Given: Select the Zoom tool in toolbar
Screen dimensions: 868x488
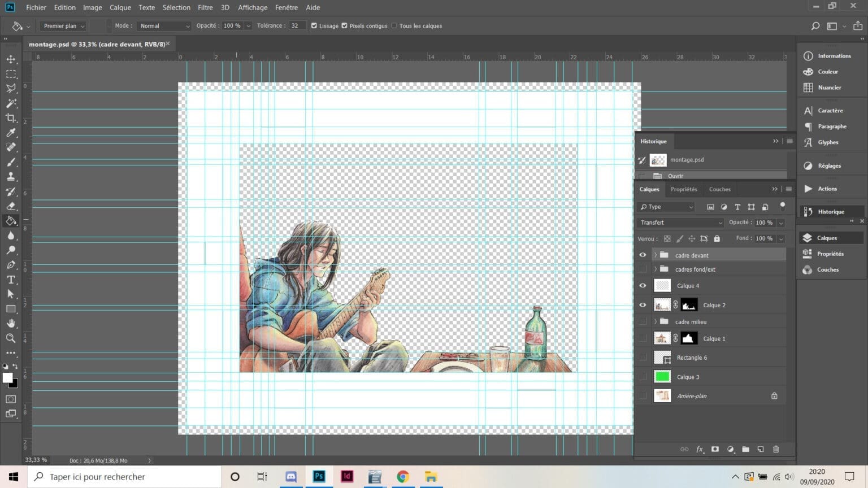Looking at the screenshot, I should (11, 338).
